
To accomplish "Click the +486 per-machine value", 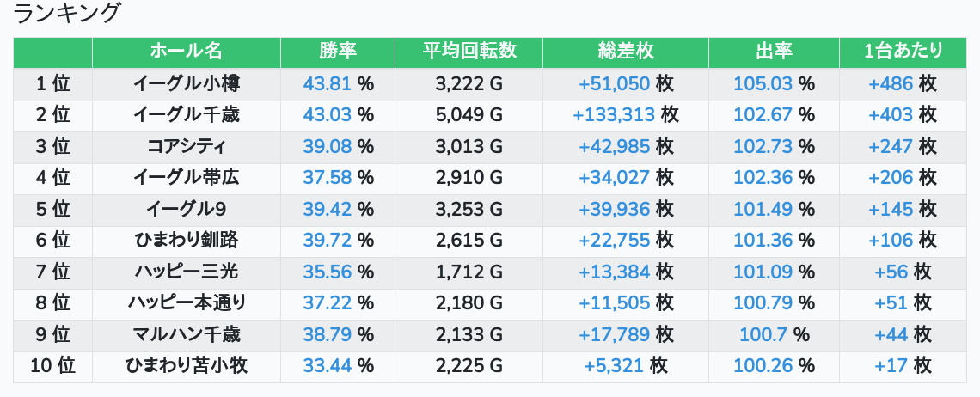I will 891,83.
